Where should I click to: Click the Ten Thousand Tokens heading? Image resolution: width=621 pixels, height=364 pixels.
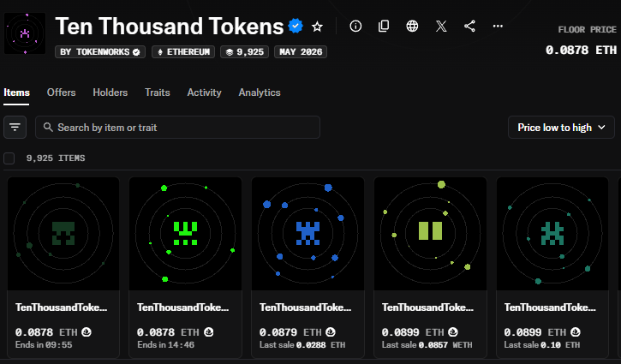[170, 27]
